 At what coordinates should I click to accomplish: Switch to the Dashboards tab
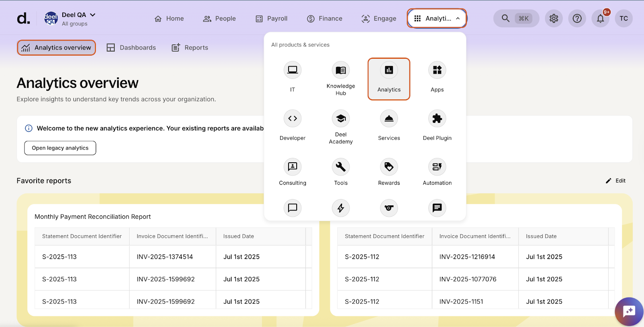click(x=131, y=48)
